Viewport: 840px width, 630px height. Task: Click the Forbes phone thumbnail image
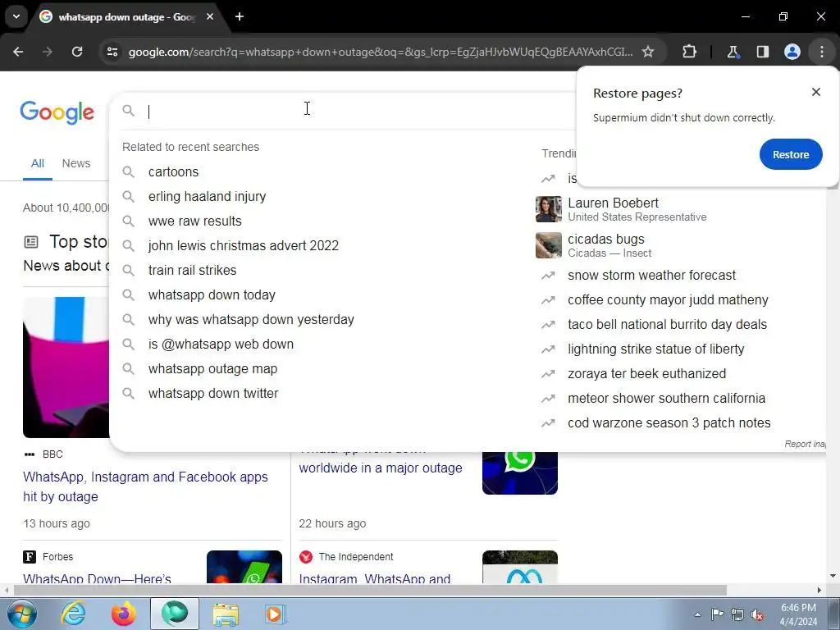244,567
